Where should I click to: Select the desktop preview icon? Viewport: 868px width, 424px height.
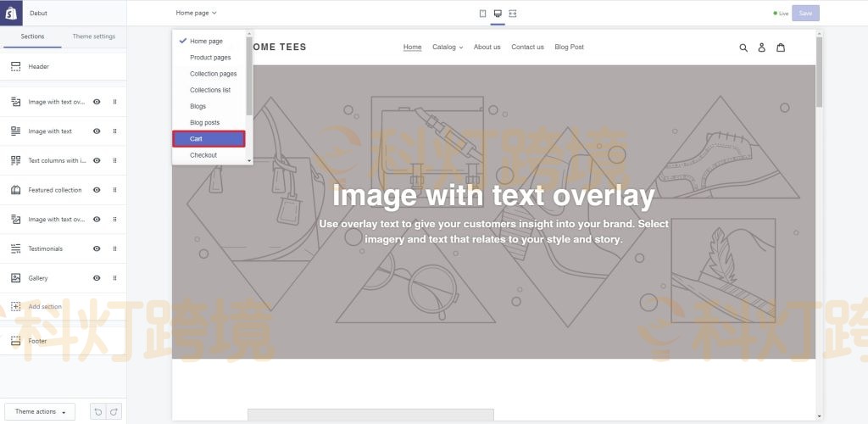coord(498,14)
